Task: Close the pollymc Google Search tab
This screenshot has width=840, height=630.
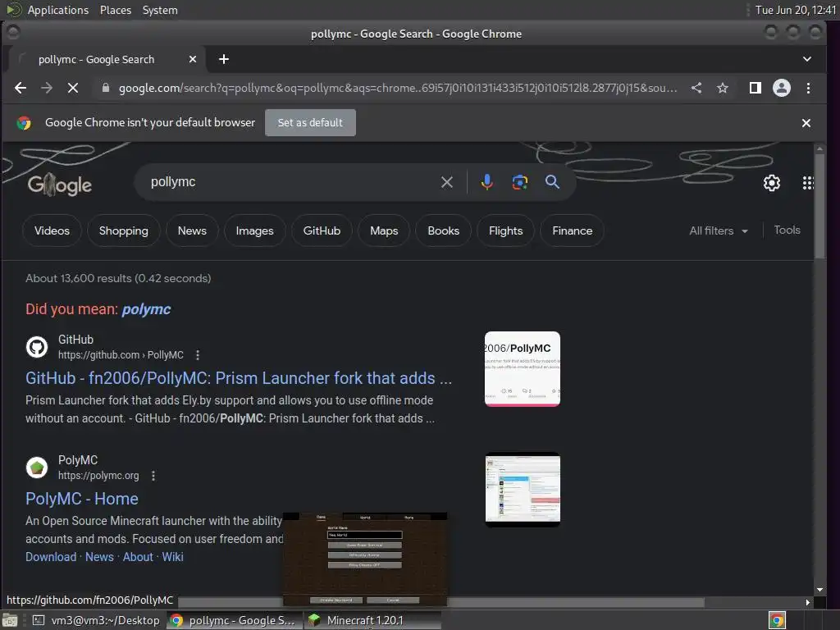Action: [x=192, y=59]
